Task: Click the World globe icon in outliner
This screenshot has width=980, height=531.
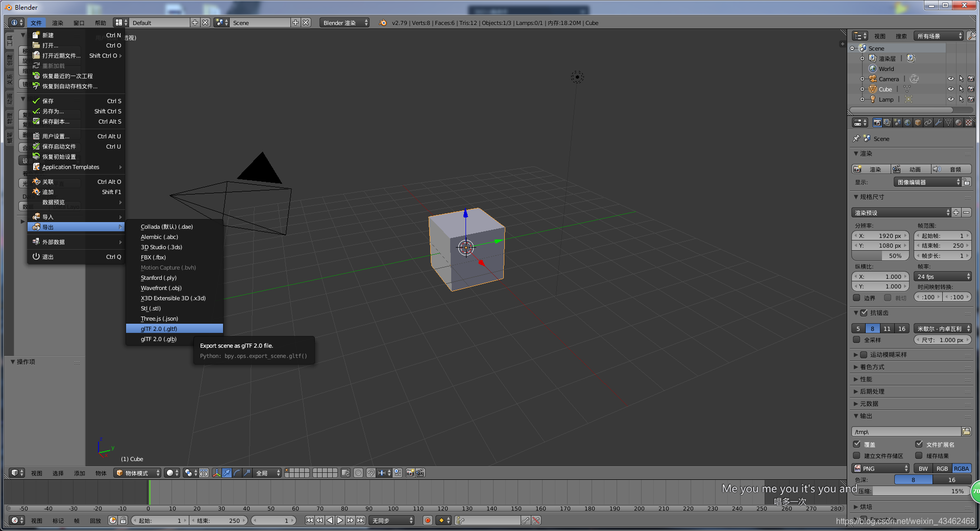Action: point(873,68)
